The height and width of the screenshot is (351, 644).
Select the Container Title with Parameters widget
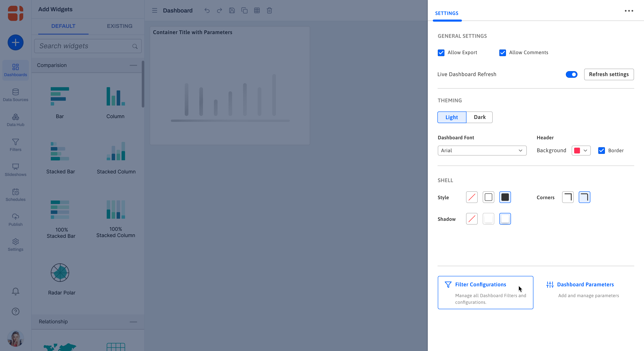click(230, 86)
